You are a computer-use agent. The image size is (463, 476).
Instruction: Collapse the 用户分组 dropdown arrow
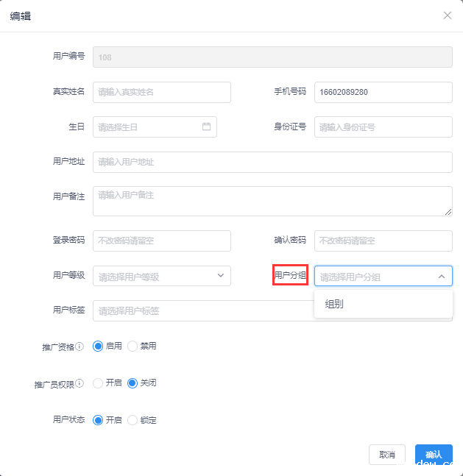pyautogui.click(x=442, y=277)
